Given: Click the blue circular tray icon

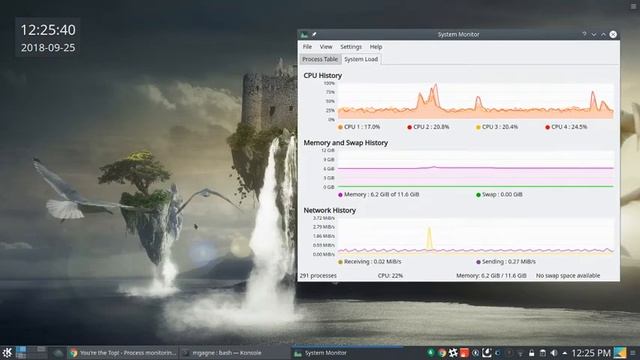Looking at the screenshot, I should pos(498,353).
